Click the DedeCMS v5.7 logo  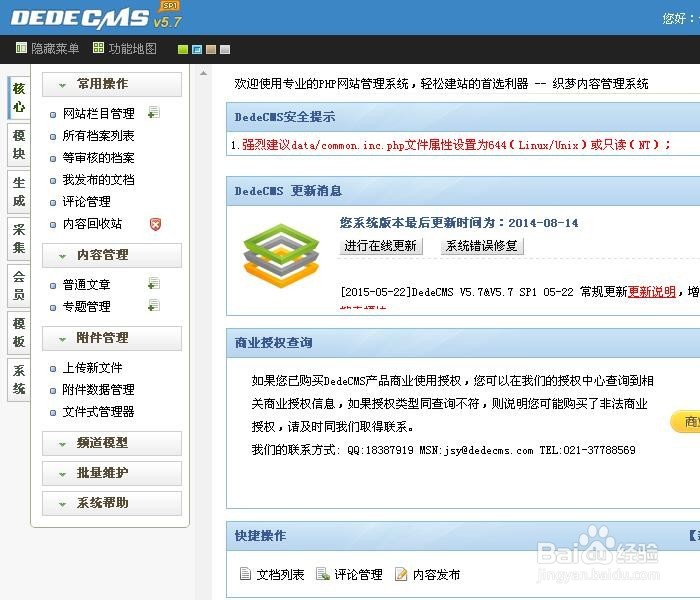(x=96, y=17)
